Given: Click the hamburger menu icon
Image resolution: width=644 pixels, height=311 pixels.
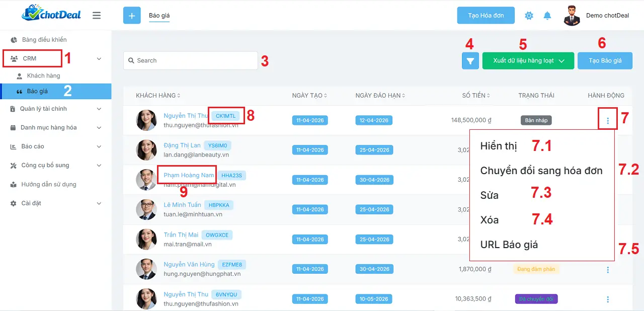Looking at the screenshot, I should (x=97, y=16).
